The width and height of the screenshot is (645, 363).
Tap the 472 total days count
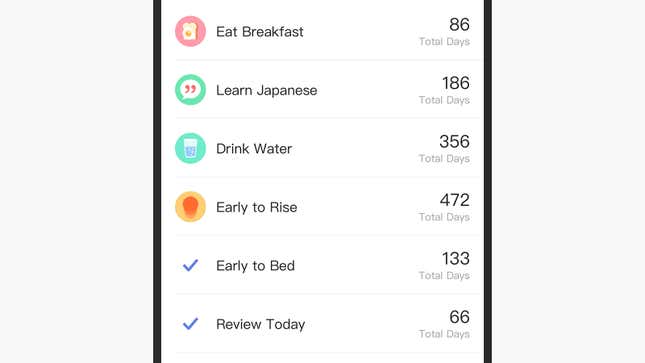pyautogui.click(x=455, y=200)
